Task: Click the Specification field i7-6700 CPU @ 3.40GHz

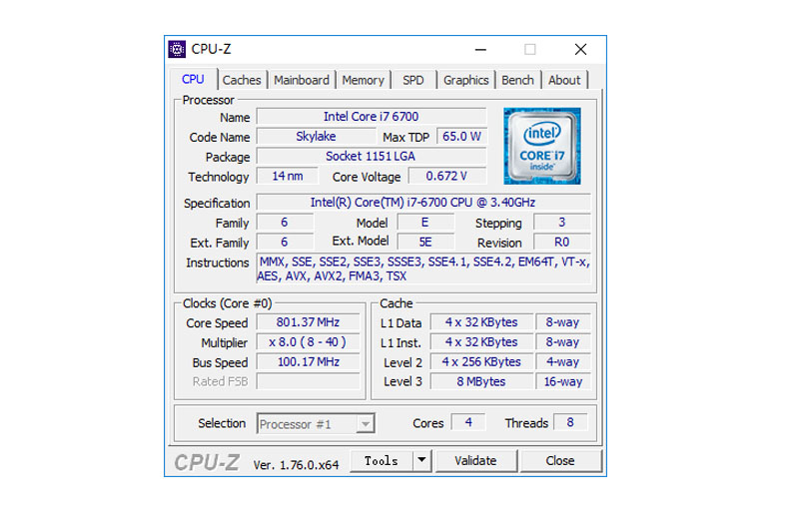Action: coord(423,203)
